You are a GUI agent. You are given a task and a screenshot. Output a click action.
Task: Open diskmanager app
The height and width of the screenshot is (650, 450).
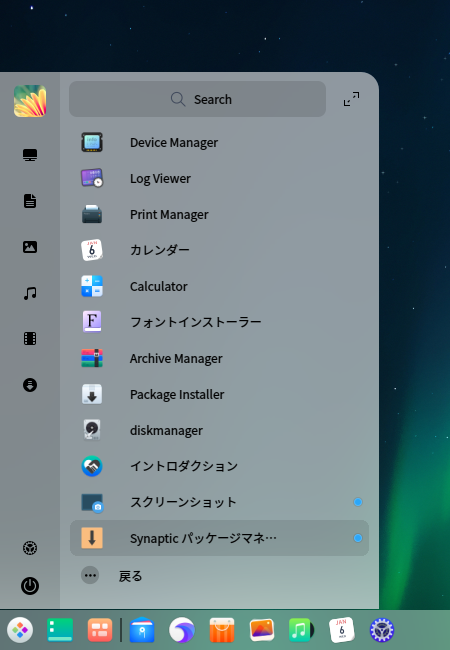pyautogui.click(x=219, y=430)
